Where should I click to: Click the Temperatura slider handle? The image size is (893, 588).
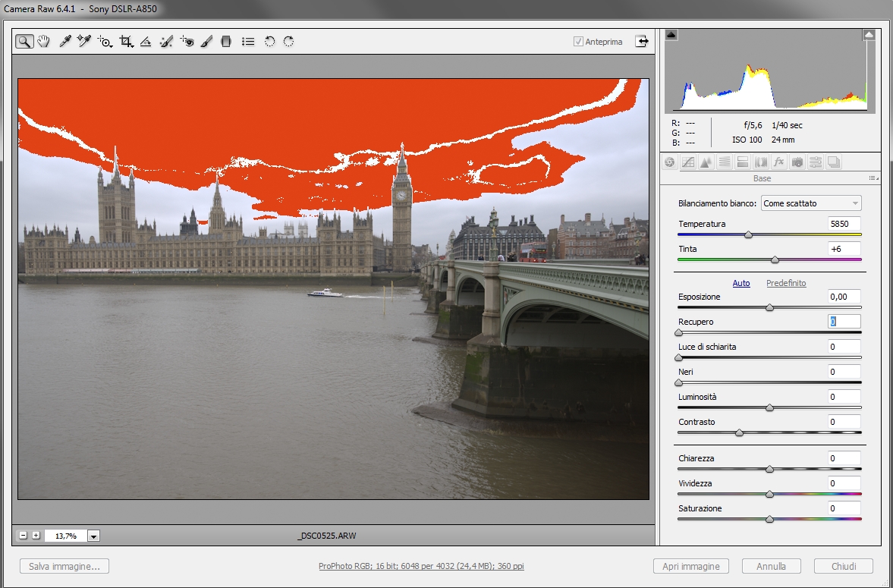[x=748, y=234]
